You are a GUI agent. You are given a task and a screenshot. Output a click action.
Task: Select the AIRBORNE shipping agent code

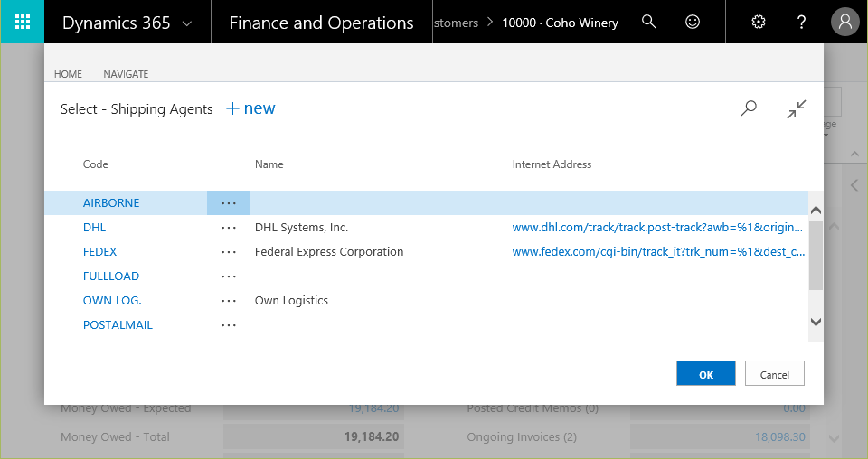pos(111,203)
